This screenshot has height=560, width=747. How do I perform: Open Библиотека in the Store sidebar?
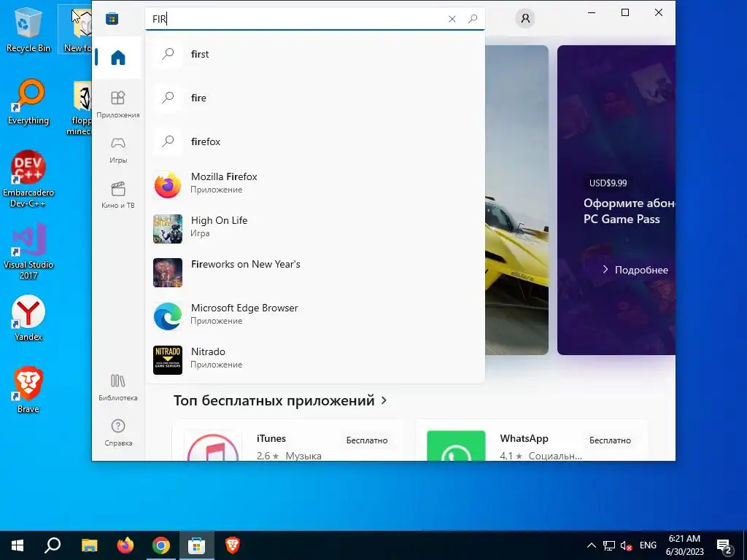pyautogui.click(x=117, y=387)
